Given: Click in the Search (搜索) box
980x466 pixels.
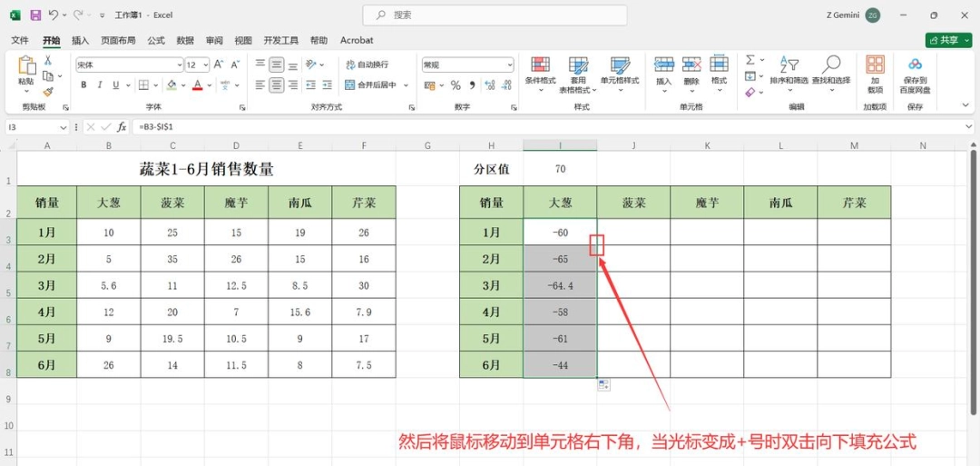Looking at the screenshot, I should 495,15.
